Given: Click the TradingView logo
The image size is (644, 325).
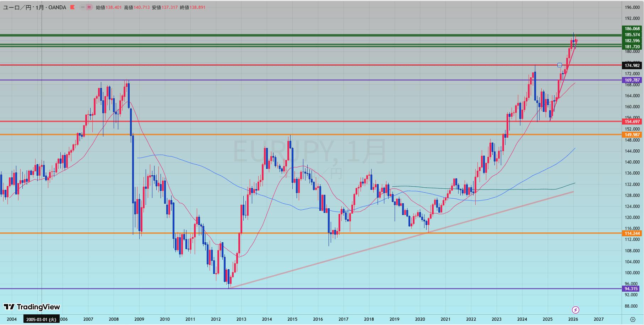Looking at the screenshot, I should [32, 307].
